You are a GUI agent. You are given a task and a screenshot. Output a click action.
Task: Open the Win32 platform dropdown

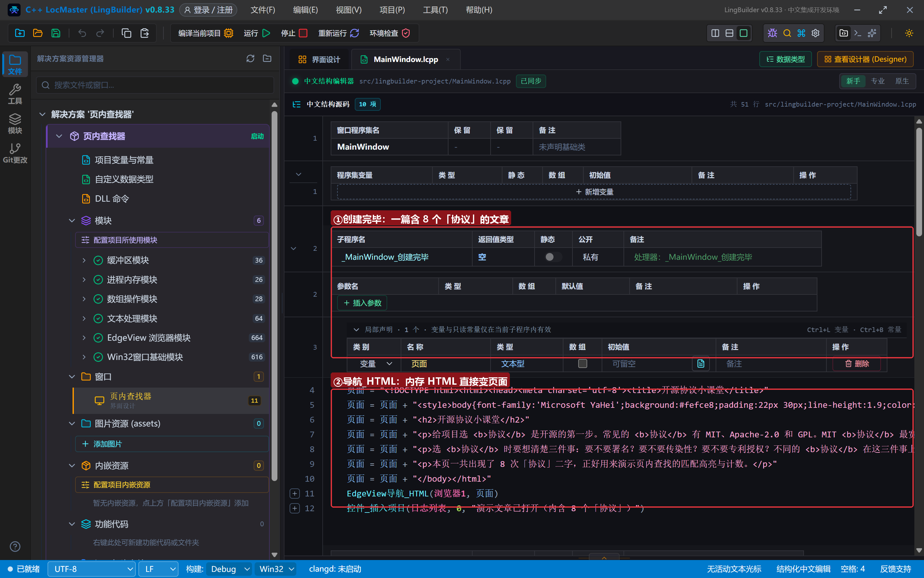pos(276,569)
